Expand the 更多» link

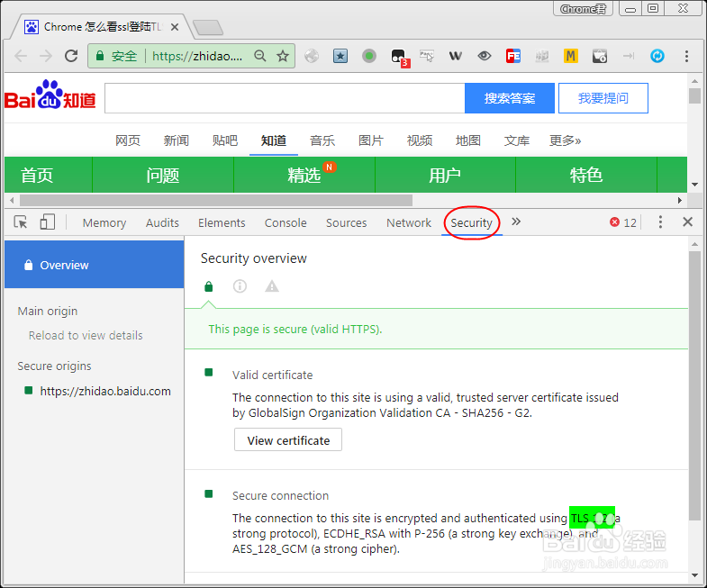(566, 140)
